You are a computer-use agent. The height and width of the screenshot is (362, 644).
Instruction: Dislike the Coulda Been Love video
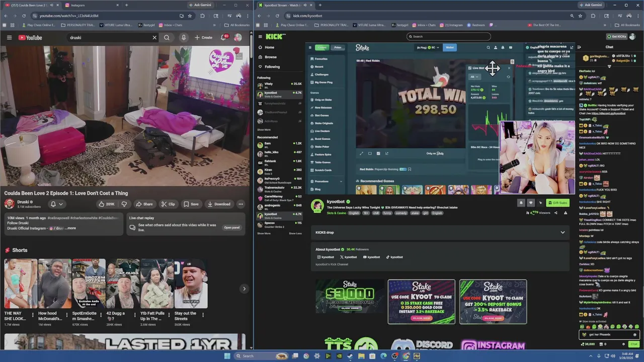coord(124,204)
